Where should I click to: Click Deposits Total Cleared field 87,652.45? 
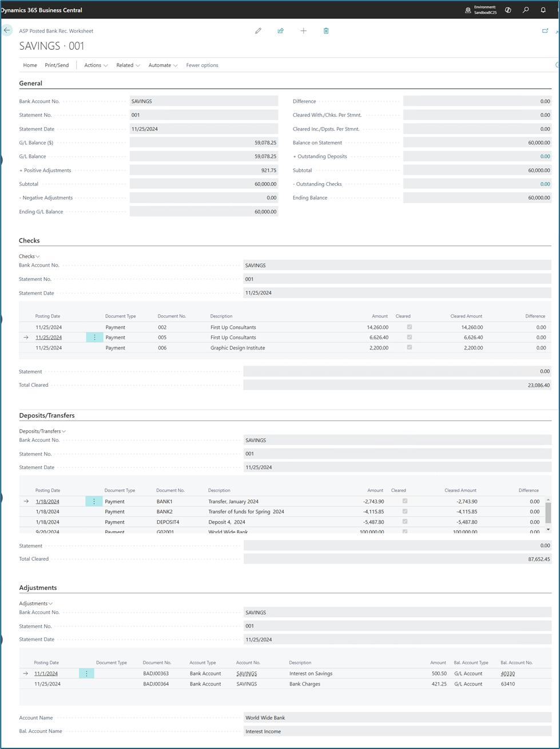pyautogui.click(x=397, y=559)
